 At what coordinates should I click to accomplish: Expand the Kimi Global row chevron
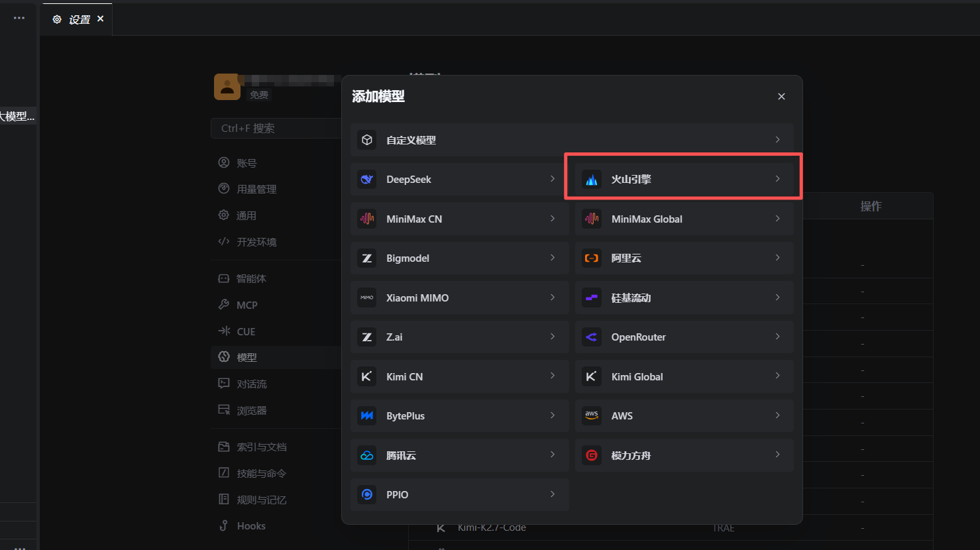pos(777,376)
